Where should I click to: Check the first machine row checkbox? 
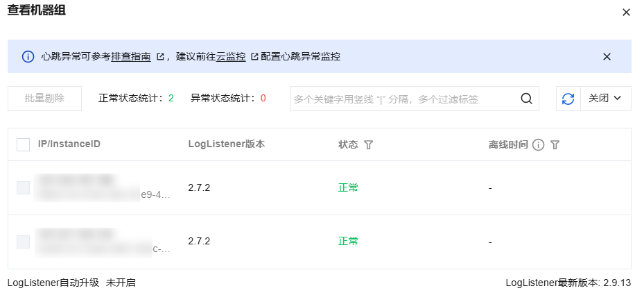click(23, 187)
